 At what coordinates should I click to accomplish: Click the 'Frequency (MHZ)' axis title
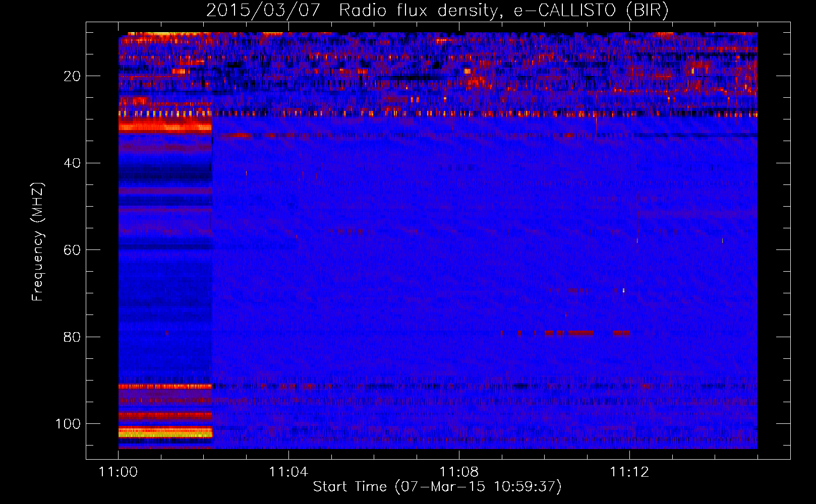38,242
